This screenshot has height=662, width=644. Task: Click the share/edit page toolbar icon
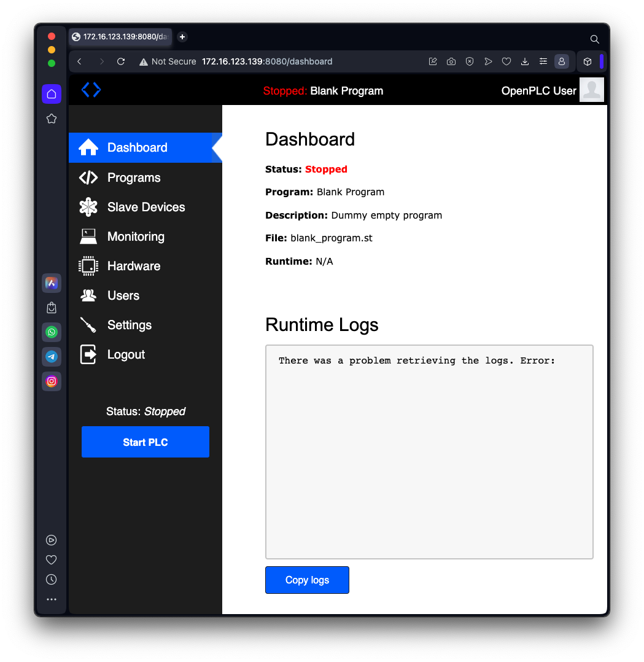[x=433, y=61]
